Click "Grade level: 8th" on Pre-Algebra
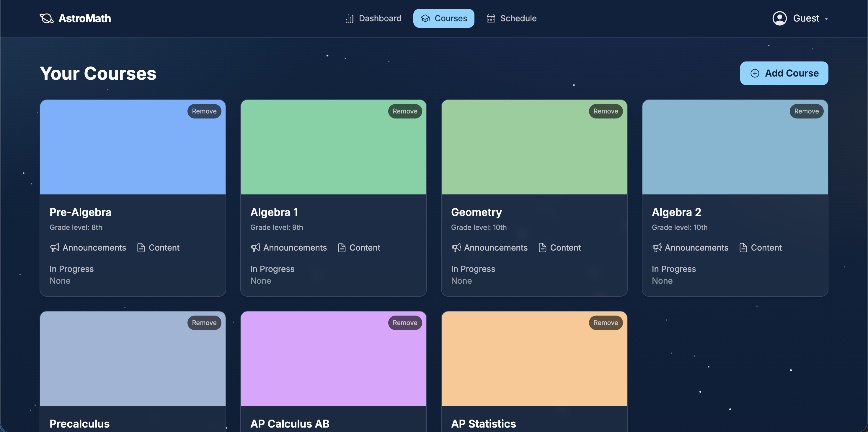This screenshot has width=868, height=432. pos(76,227)
